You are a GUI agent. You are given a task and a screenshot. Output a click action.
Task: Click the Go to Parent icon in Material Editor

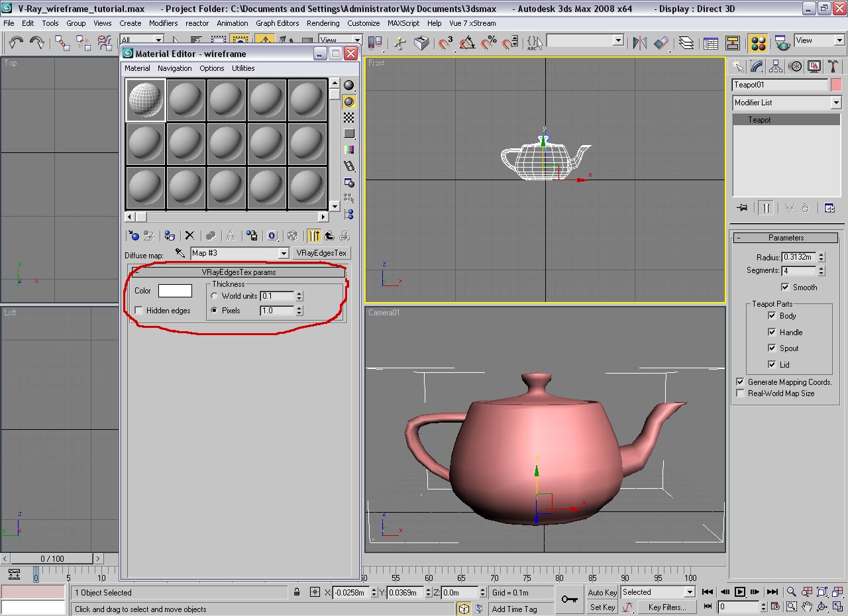click(329, 235)
